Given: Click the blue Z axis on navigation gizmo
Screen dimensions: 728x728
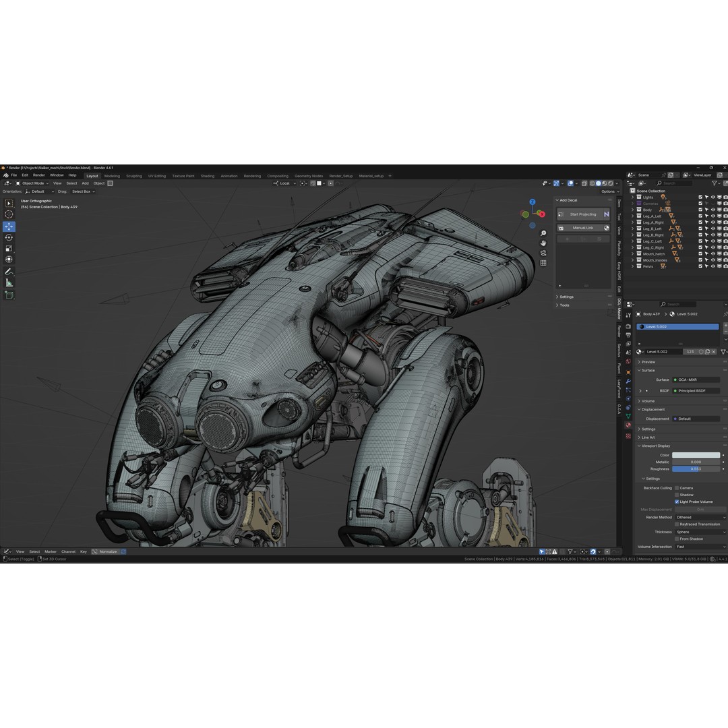Looking at the screenshot, I should [x=533, y=202].
